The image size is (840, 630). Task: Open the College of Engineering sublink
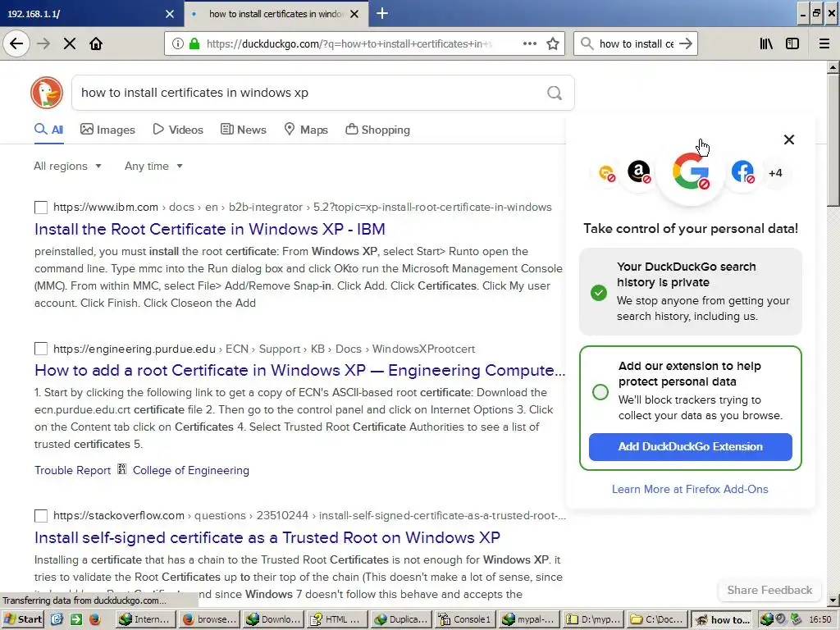click(x=190, y=470)
